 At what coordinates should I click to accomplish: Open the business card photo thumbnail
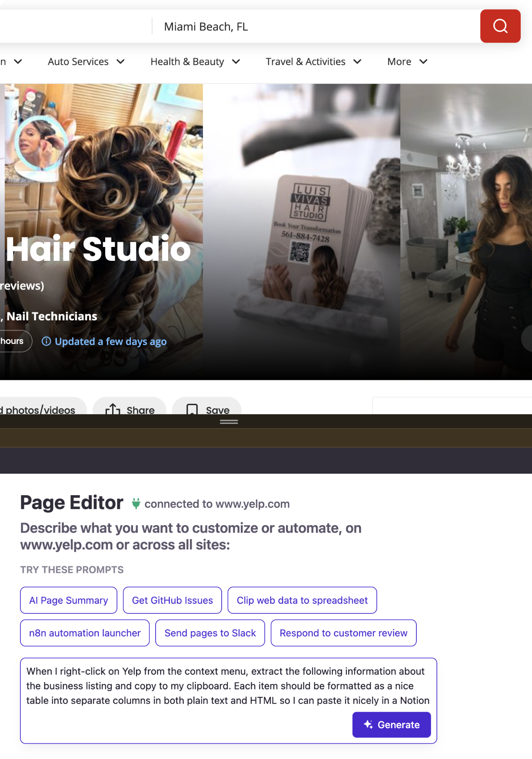301,231
